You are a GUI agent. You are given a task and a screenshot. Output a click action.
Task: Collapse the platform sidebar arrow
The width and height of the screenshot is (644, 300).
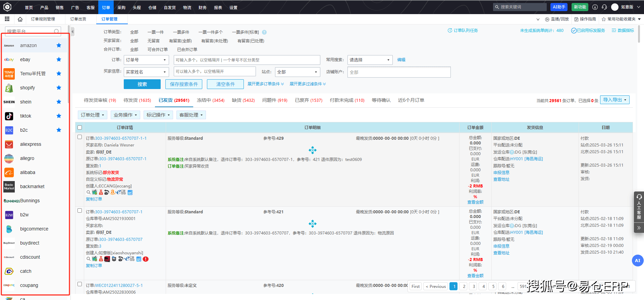72,32
